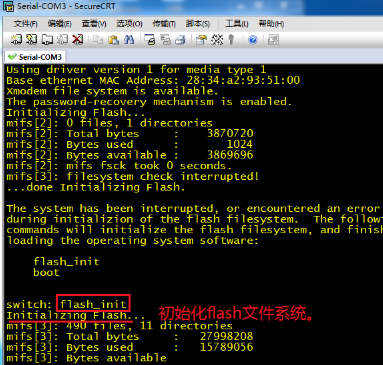This screenshot has height=365, width=383.
Task: Click the 'mifs[3]: 490 files, 11 directories' line
Action: click(119, 326)
